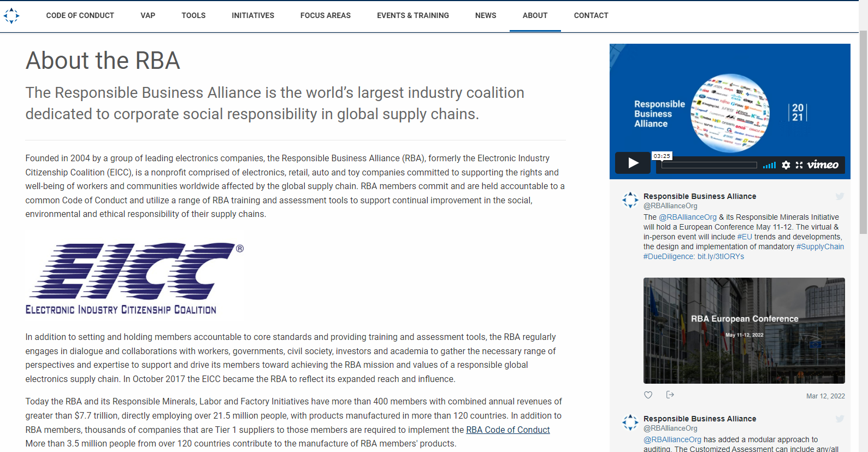Click the Twitter bird icon on the second tweet
Viewport: 868px width, 452px height.
pos(840,419)
